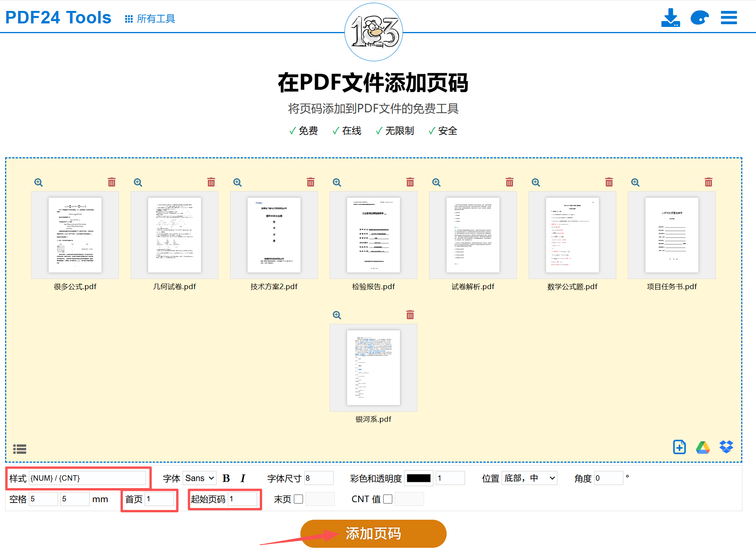The image size is (756, 556).
Task: Import files from Dropbox
Action: (727, 447)
